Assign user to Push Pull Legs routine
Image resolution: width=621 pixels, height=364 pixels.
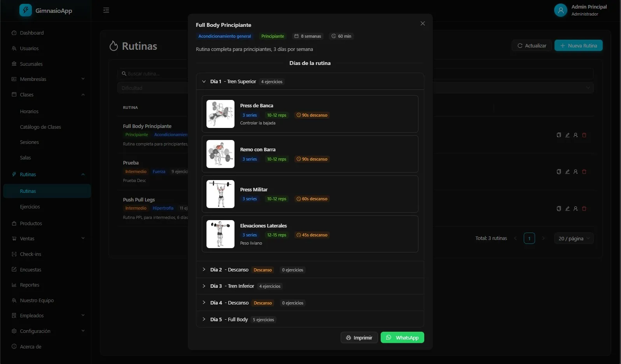(576, 209)
